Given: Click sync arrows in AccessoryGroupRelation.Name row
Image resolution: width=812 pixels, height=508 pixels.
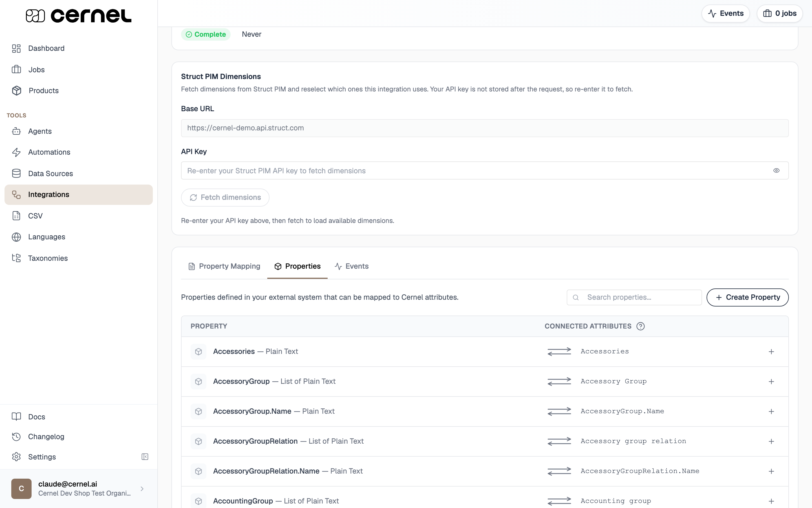Looking at the screenshot, I should 559,471.
